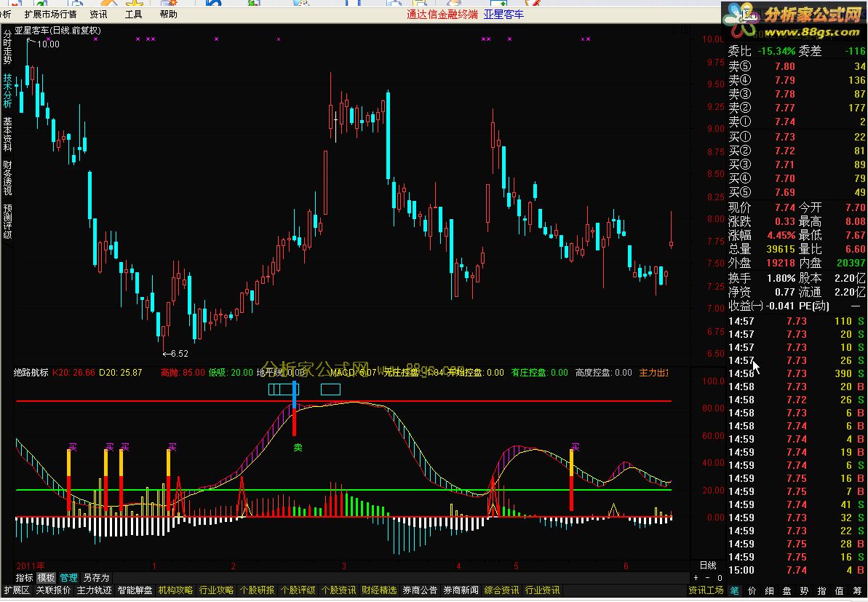
Task: Click the 亚星客车 stock name in the title bar
Action: click(x=503, y=15)
